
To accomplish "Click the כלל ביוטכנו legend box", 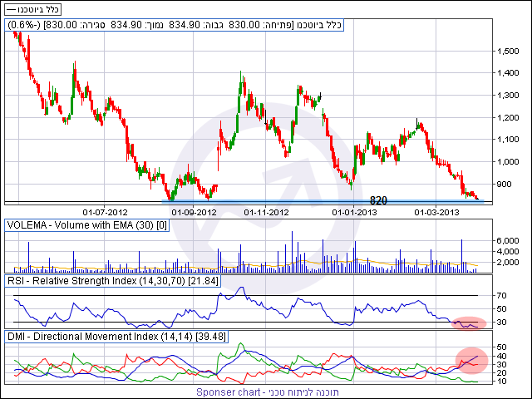I will 33,9.
